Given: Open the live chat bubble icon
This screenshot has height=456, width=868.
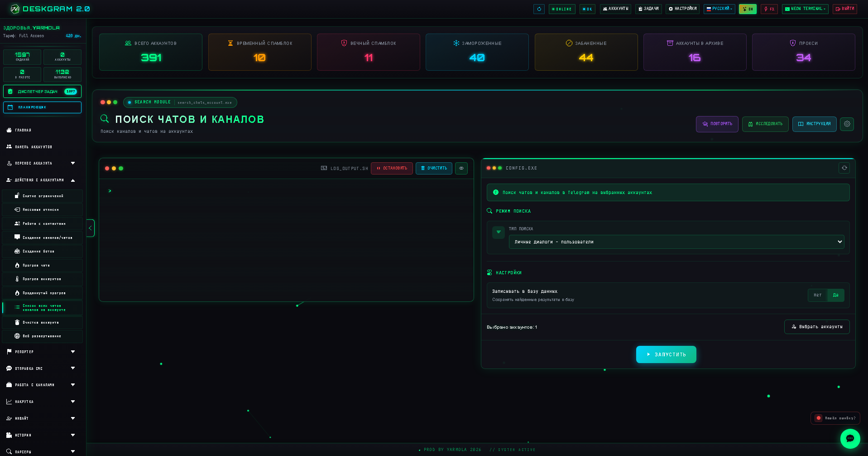Looking at the screenshot, I should coord(850,438).
